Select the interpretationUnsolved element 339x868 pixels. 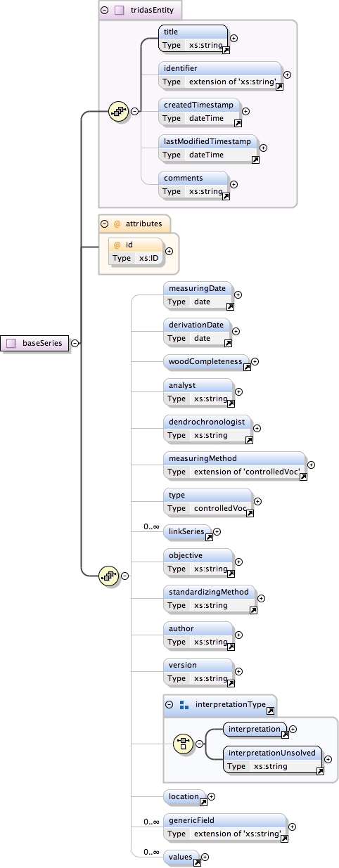point(274,760)
